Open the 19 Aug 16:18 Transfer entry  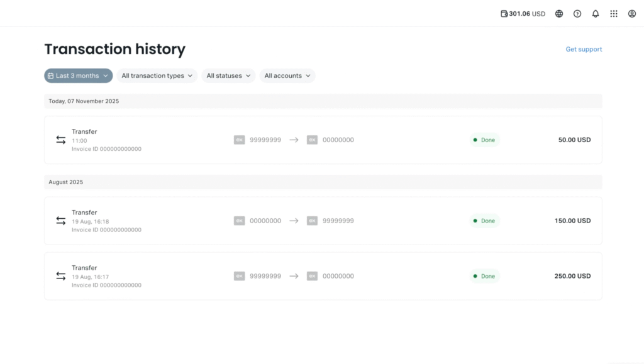(x=84, y=213)
